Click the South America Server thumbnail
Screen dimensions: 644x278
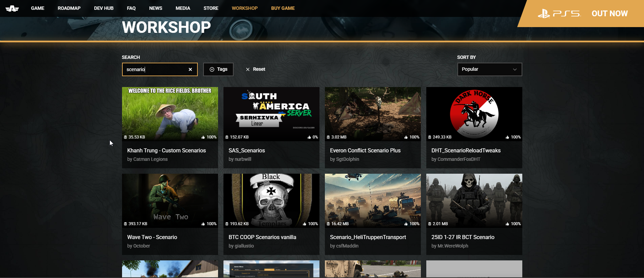(271, 114)
